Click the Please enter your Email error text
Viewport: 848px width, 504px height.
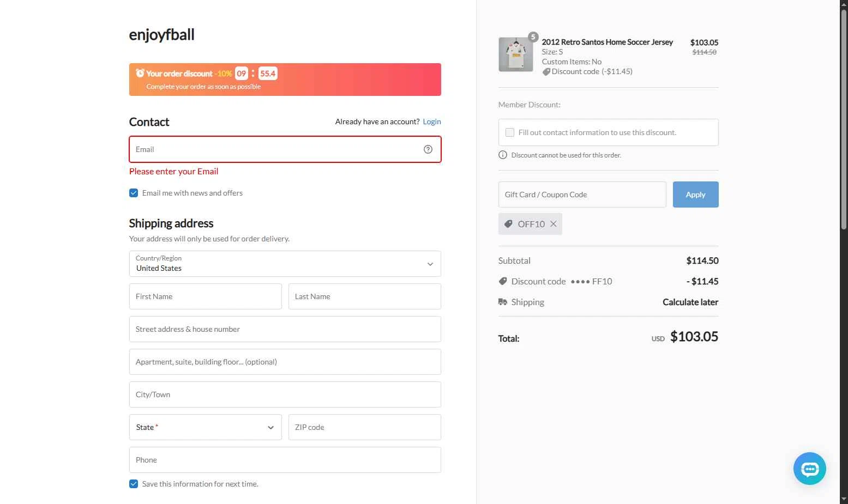[x=173, y=172]
